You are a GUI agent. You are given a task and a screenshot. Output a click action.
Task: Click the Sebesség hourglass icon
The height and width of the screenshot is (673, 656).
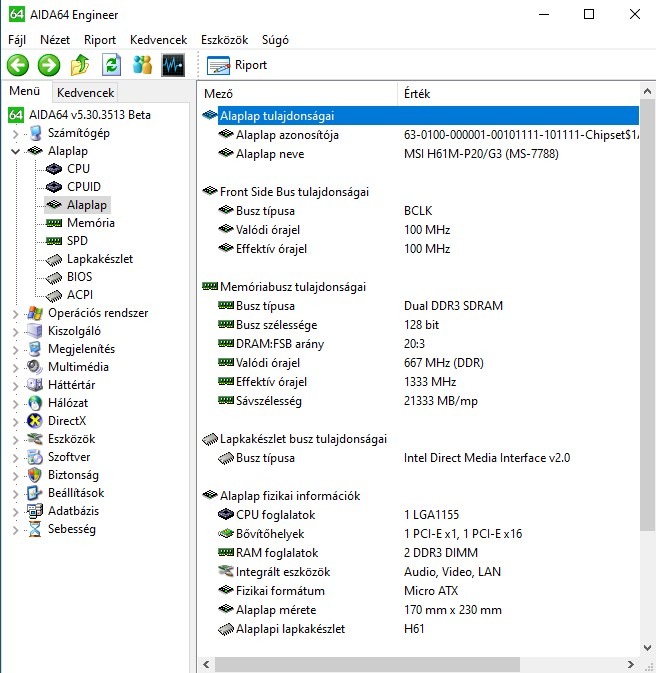[x=35, y=529]
